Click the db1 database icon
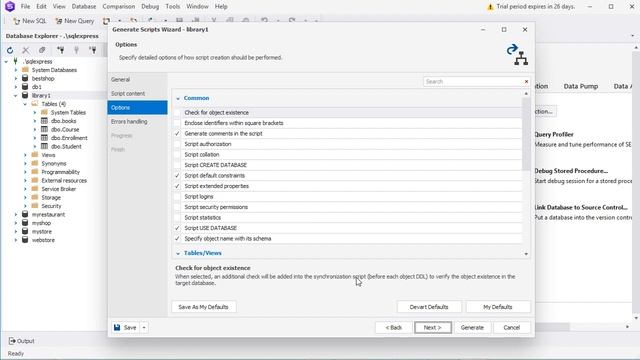640x360 pixels. tap(25, 87)
